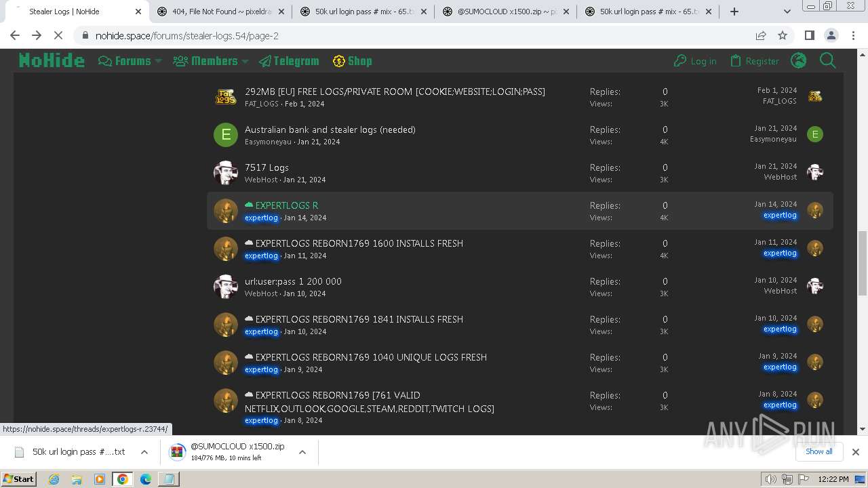
Task: Bookmark this page with the star
Action: pos(783,35)
